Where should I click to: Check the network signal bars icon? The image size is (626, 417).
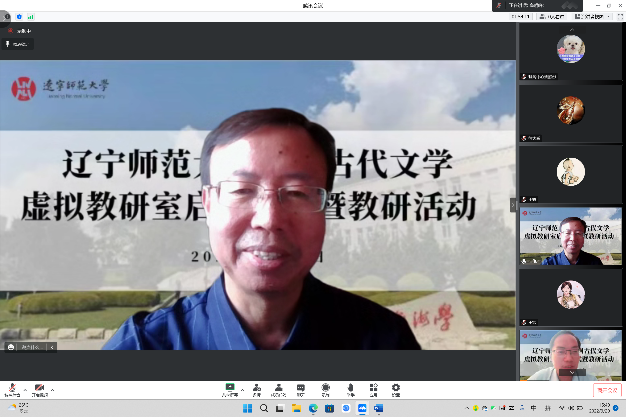point(29,17)
